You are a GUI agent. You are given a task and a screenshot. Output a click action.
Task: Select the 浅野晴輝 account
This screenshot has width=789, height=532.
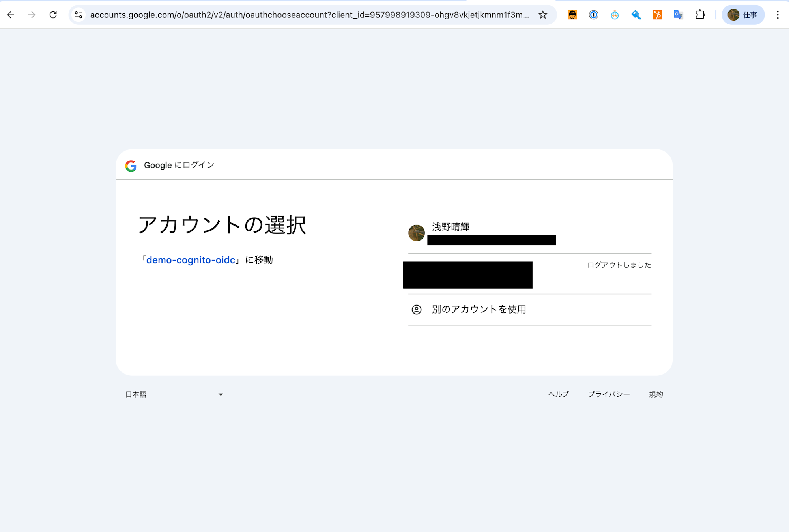click(529, 233)
